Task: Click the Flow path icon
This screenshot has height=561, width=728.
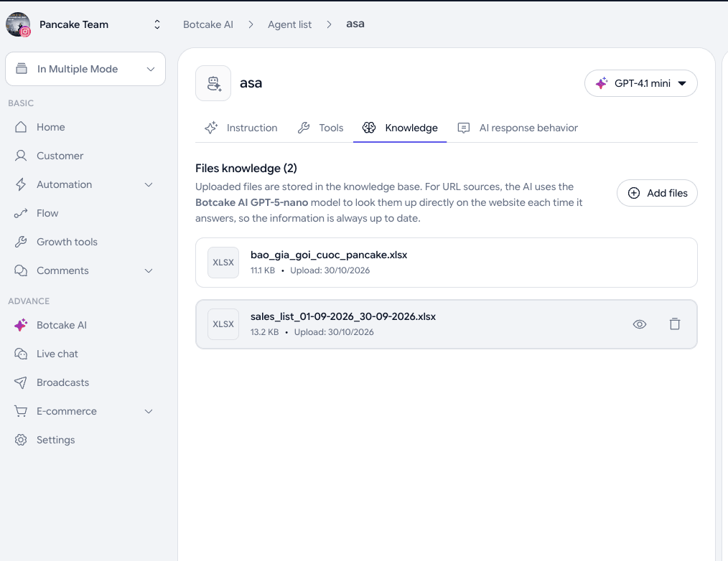Action: pyautogui.click(x=21, y=214)
